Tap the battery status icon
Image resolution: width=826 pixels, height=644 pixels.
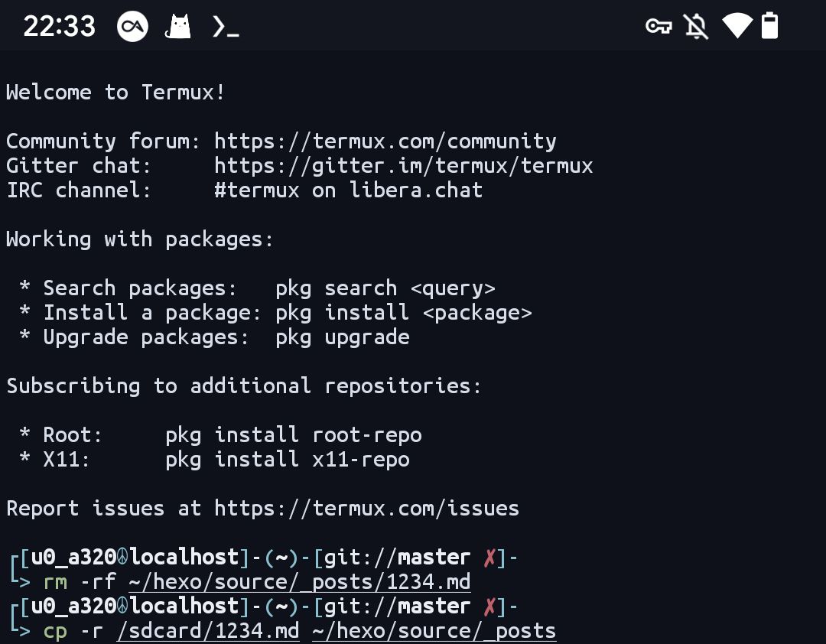[769, 25]
